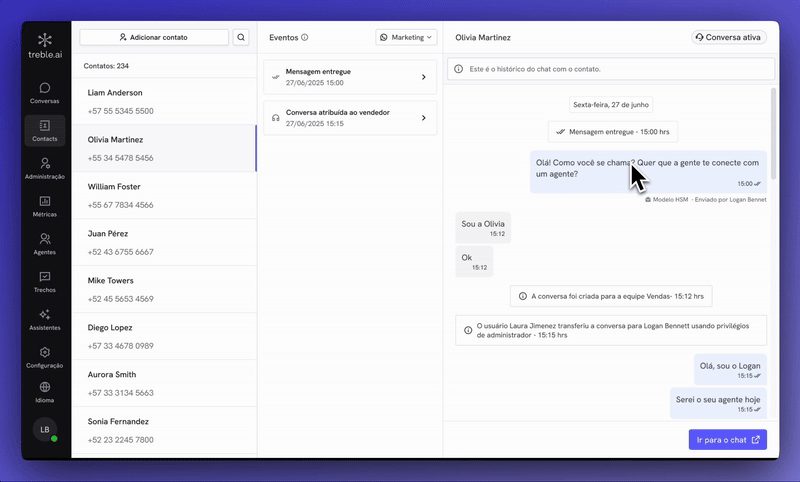Expand Mensagem entregue event chevron
The width and height of the screenshot is (800, 482).
423,77
